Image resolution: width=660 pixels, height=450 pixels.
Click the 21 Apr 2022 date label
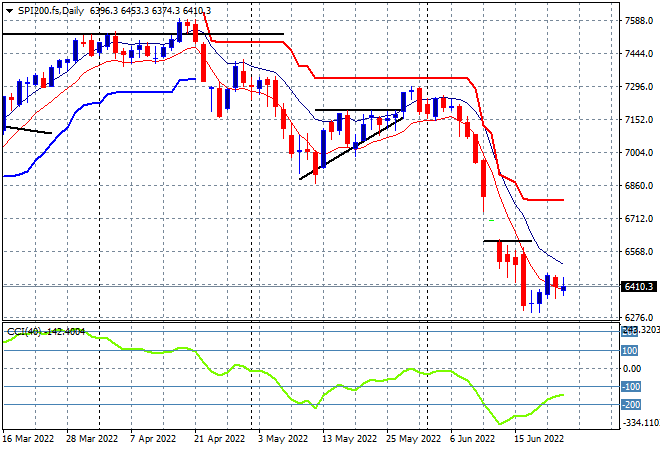click(x=220, y=437)
